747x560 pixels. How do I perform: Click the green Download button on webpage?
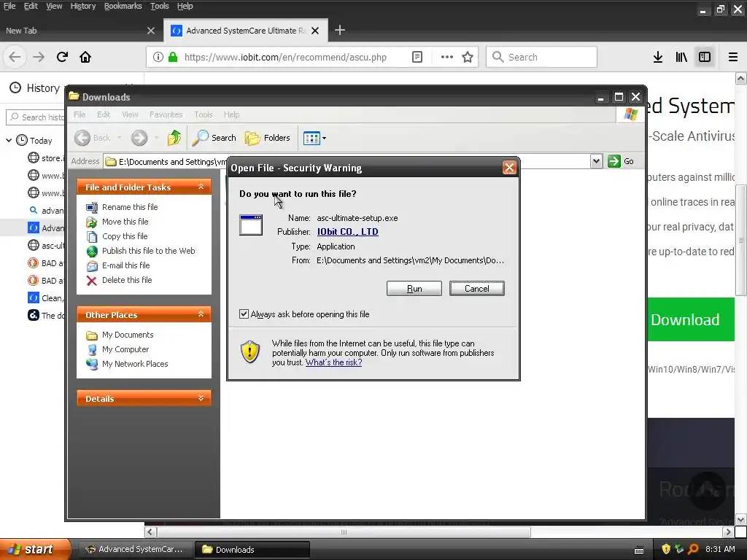tap(691, 319)
